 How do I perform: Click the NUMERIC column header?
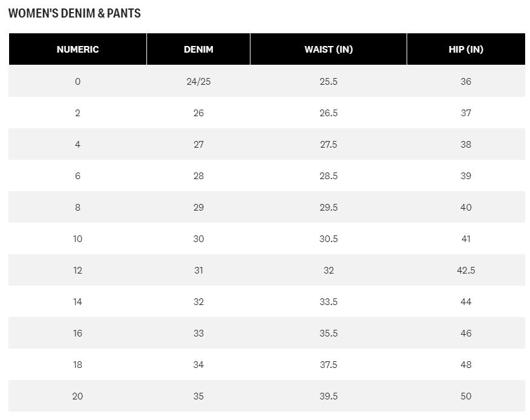tap(77, 50)
